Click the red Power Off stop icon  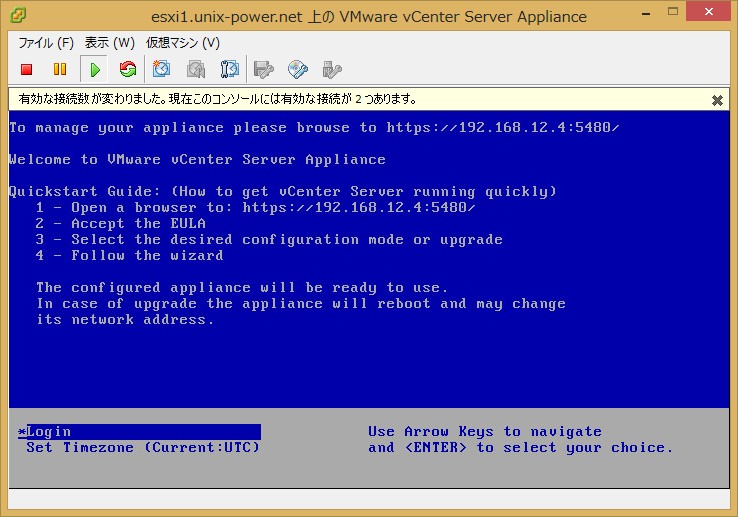tap(26, 70)
